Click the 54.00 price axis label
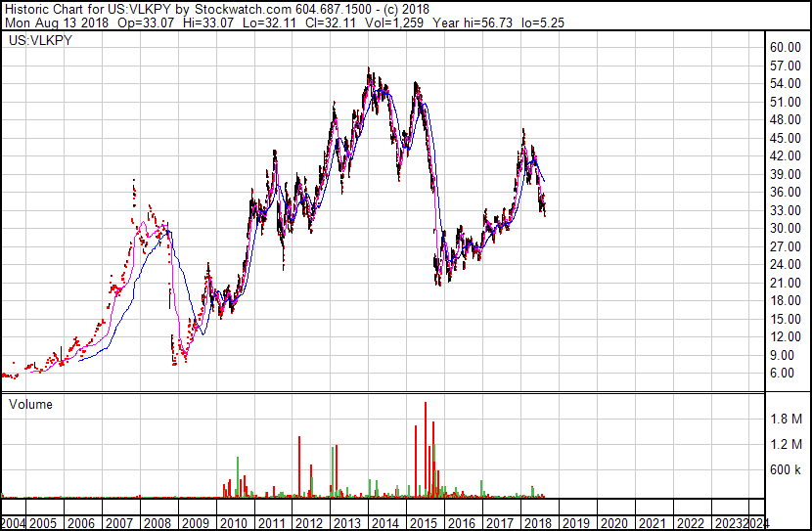812x531 pixels. click(786, 83)
